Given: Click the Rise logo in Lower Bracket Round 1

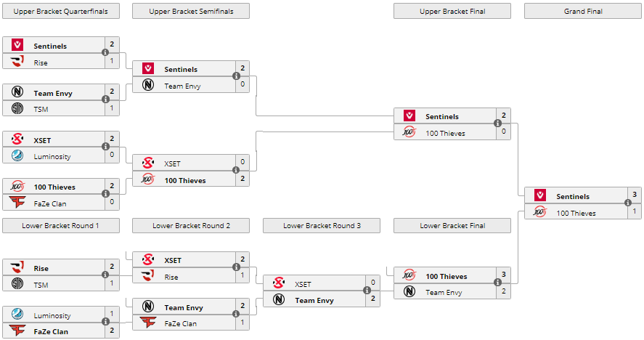Looking at the screenshot, I should pos(17,268).
